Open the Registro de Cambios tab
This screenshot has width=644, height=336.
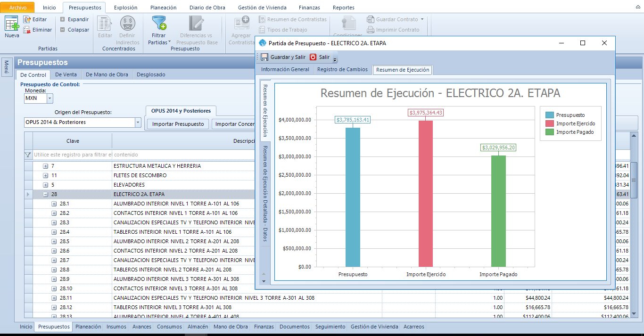click(x=342, y=70)
